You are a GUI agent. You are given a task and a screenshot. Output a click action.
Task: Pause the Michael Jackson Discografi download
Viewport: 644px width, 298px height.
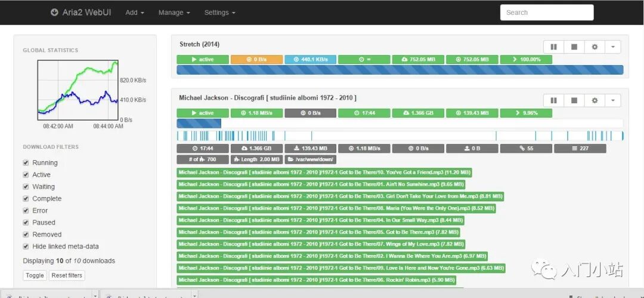553,100
